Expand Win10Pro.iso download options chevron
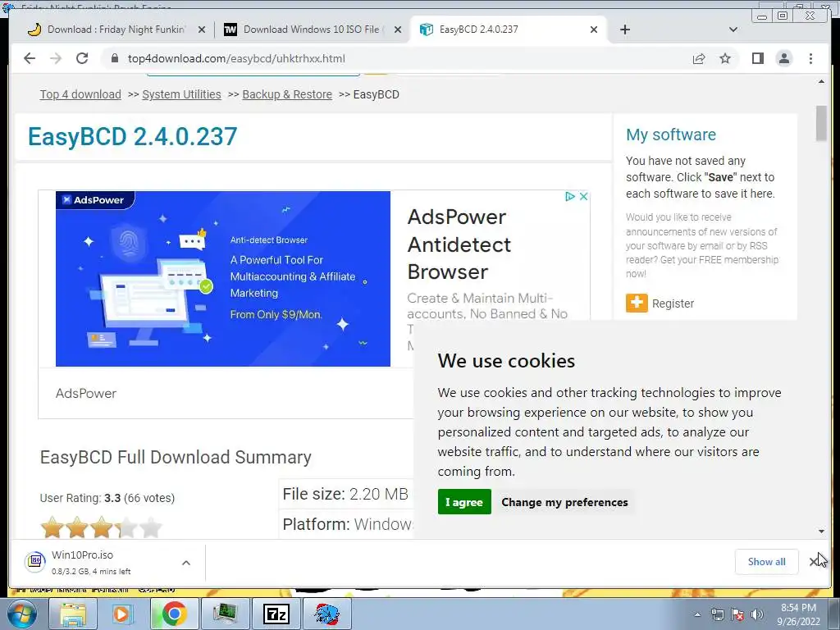Viewport: 840px width, 630px height. click(186, 563)
